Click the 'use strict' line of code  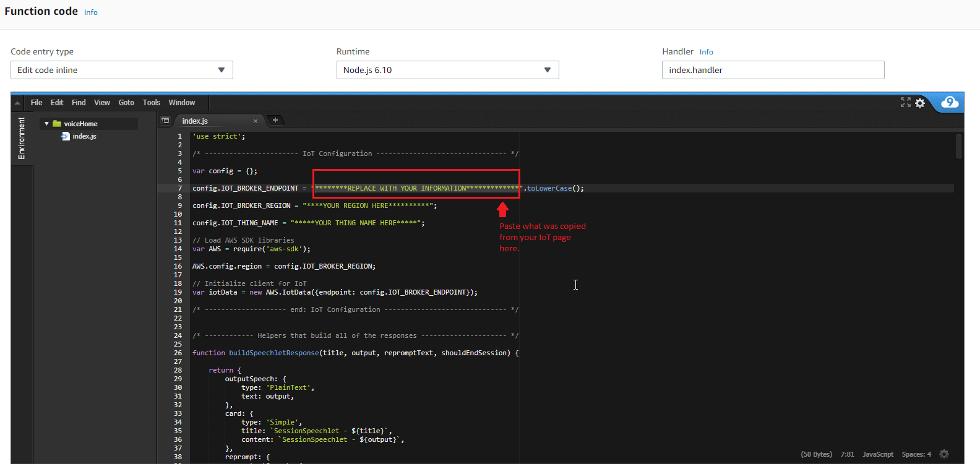click(x=219, y=136)
